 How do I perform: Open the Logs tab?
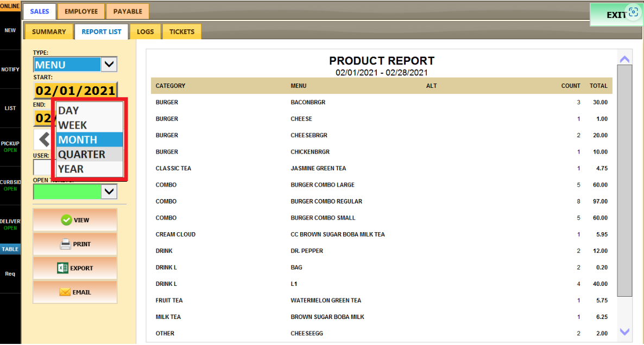[145, 31]
